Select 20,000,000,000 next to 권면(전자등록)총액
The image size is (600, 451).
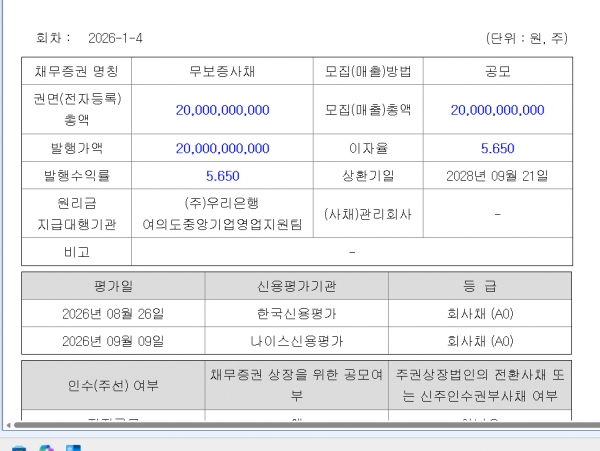pyautogui.click(x=222, y=110)
